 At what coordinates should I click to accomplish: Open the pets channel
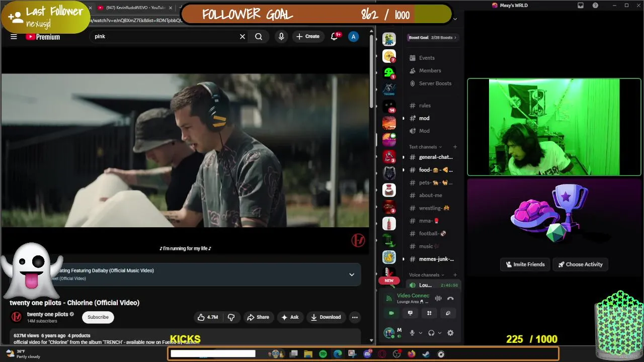pyautogui.click(x=436, y=183)
